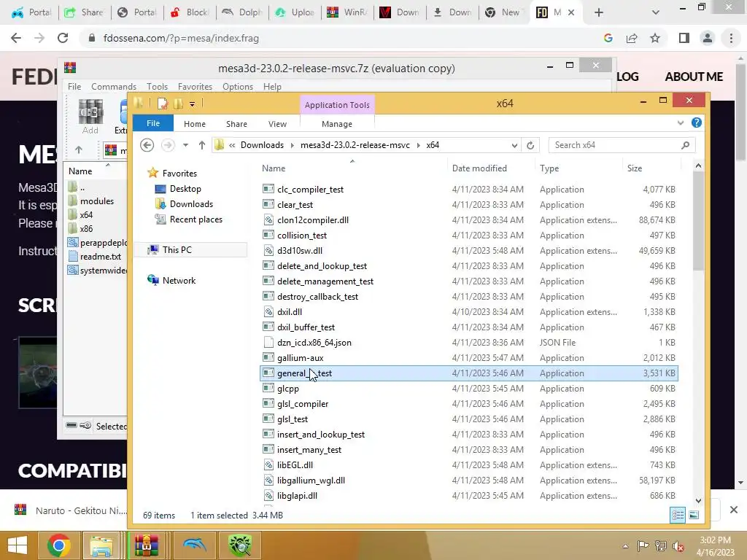Viewport: 747px width, 560px height.
Task: Go up one level in WinRAR
Action: 79,150
